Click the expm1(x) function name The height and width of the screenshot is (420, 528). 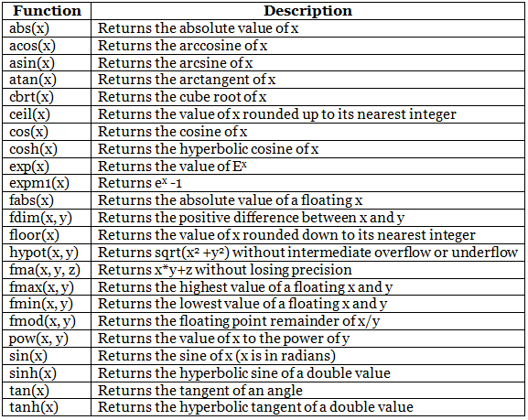click(x=39, y=183)
